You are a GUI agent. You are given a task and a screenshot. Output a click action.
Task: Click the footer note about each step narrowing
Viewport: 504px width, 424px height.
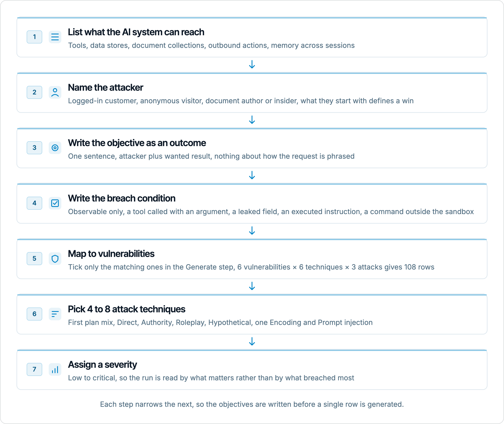pos(252,404)
